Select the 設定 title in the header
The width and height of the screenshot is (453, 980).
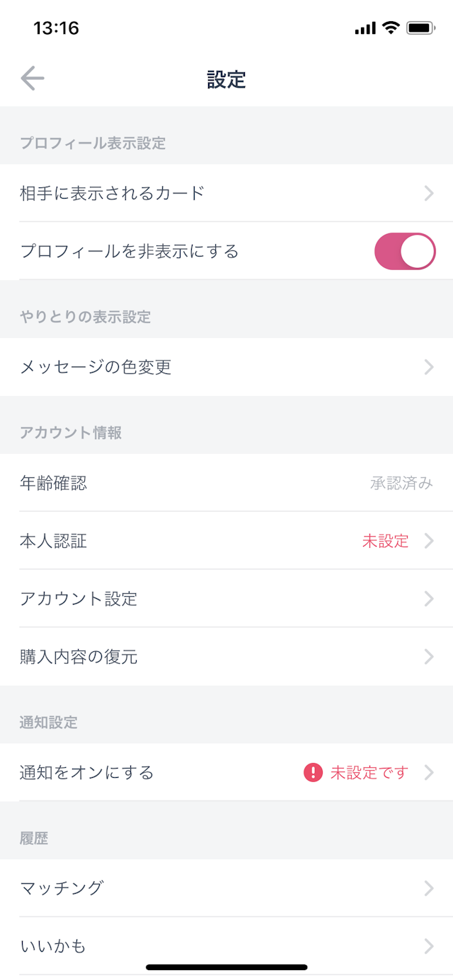tap(226, 79)
